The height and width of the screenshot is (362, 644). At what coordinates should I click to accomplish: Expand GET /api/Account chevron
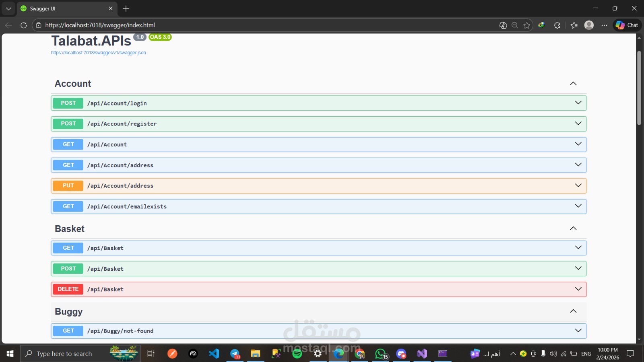pos(578,144)
